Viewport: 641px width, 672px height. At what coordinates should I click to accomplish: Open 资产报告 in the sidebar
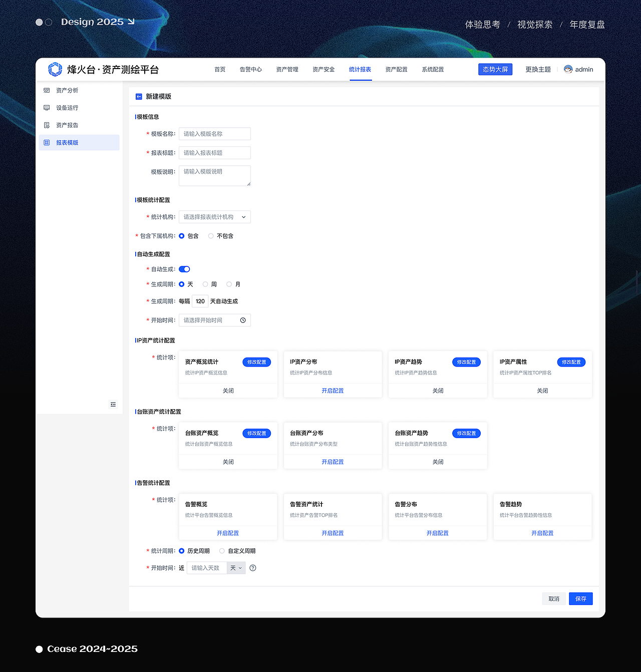point(79,125)
